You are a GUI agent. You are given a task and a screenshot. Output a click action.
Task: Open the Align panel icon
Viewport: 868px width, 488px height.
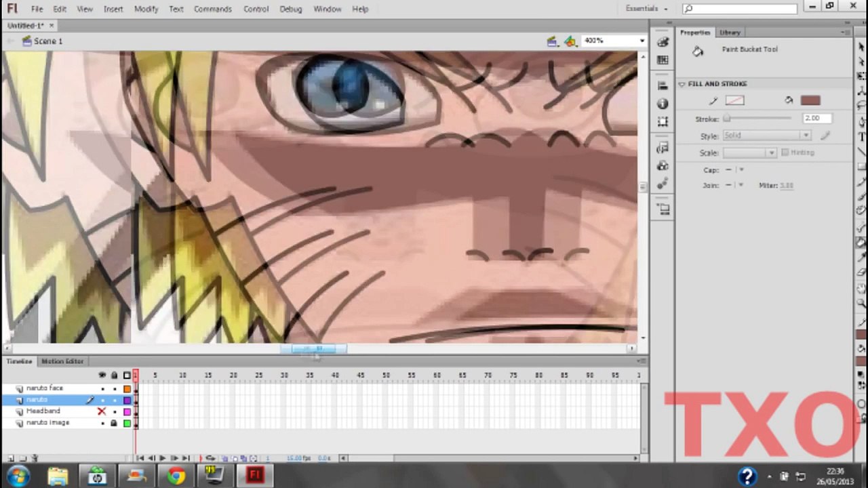coord(663,86)
